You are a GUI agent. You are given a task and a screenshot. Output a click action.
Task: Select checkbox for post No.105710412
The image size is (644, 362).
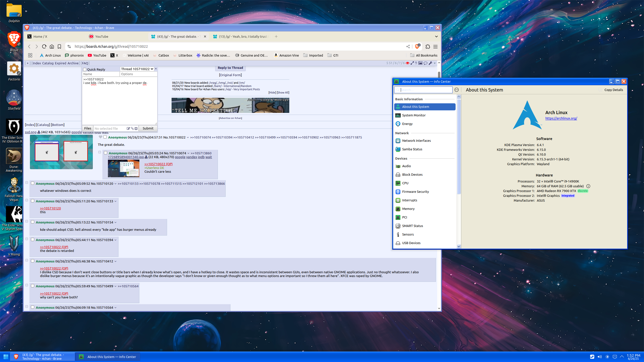33,261
